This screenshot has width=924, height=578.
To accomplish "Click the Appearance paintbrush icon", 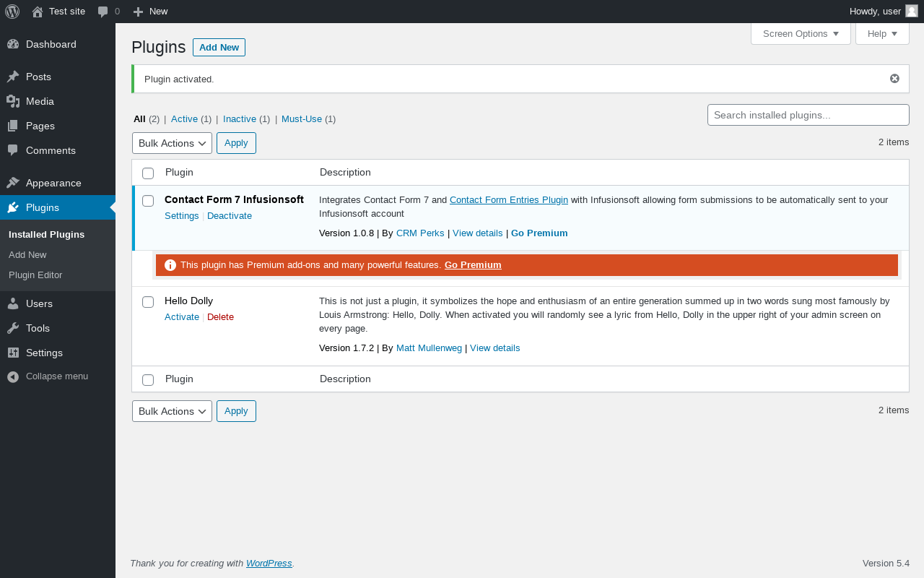I will tap(13, 183).
